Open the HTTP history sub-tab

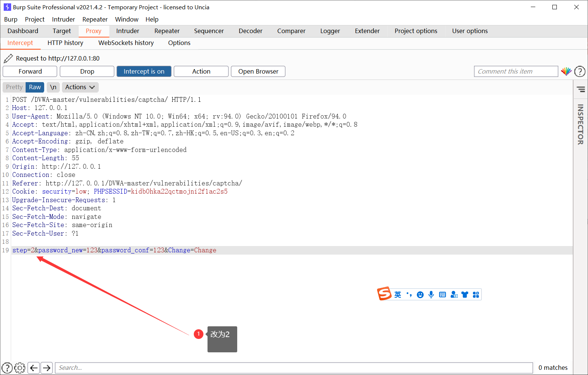point(65,43)
